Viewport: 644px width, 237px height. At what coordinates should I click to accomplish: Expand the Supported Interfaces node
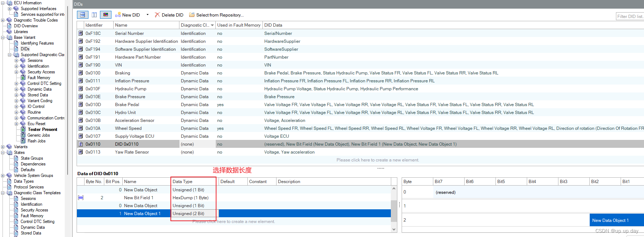point(9,9)
